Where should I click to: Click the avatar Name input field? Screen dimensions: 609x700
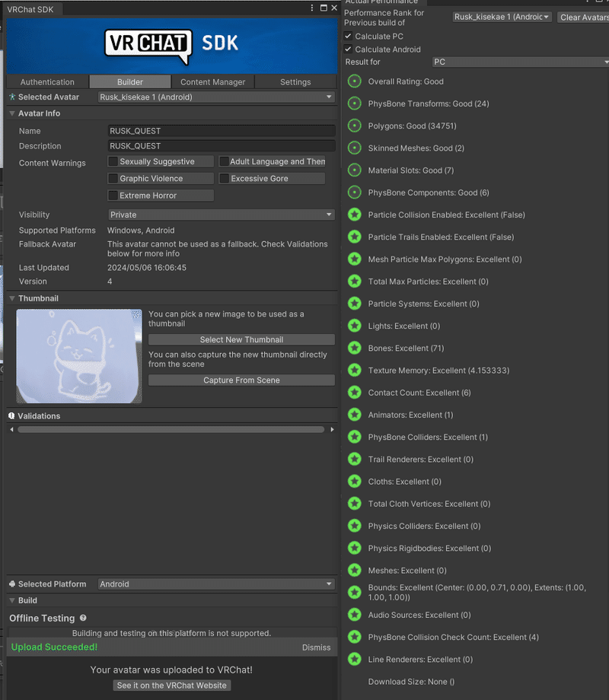(222, 131)
